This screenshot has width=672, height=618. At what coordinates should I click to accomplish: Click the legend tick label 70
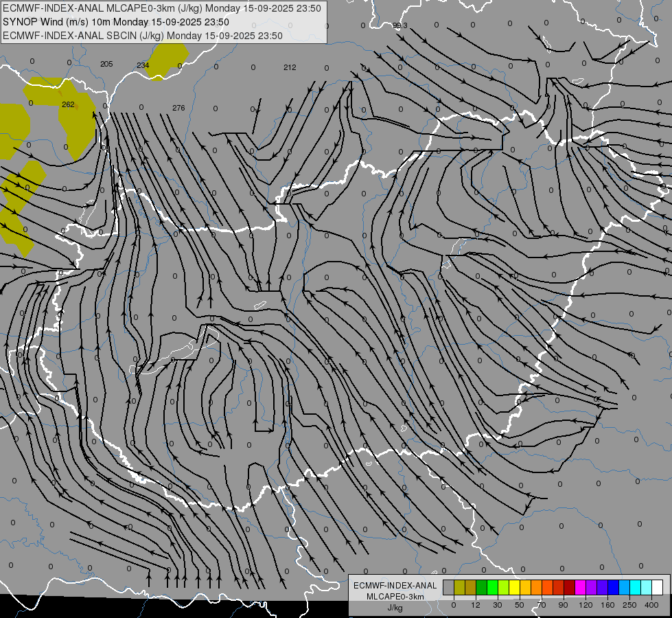542,605
